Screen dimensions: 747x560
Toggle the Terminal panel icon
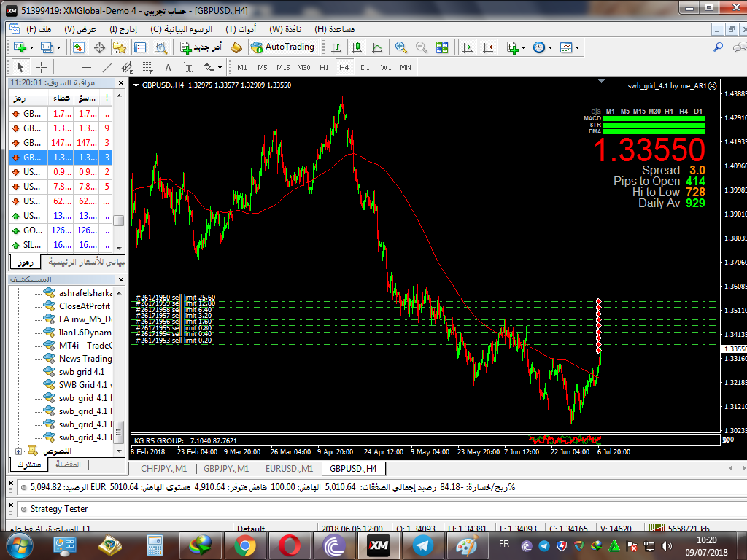[140, 47]
